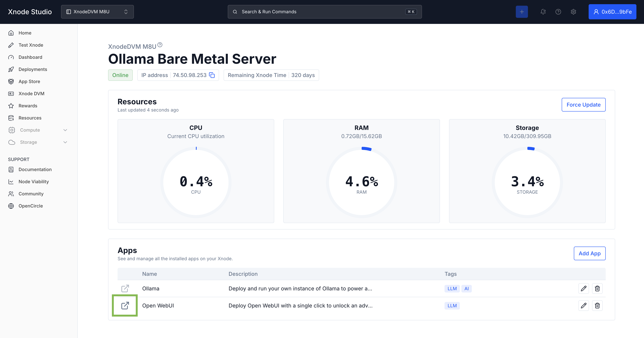644x338 pixels.
Task: Open the XnodeDVM M8U selector dropdown
Action: [97, 12]
